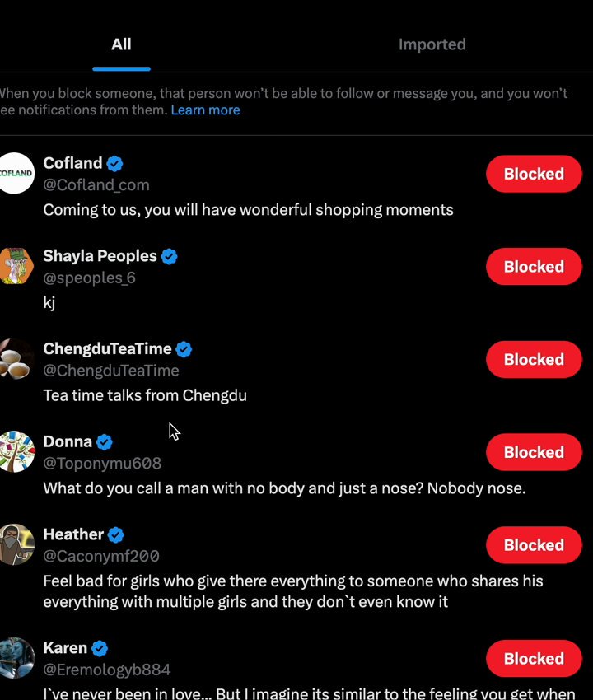Click Karen's verified badge icon
The height and width of the screenshot is (700, 593).
(100, 648)
